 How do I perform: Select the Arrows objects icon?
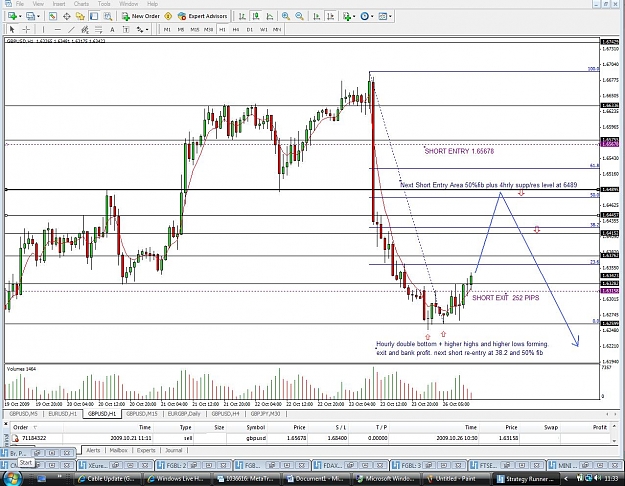(x=140, y=30)
